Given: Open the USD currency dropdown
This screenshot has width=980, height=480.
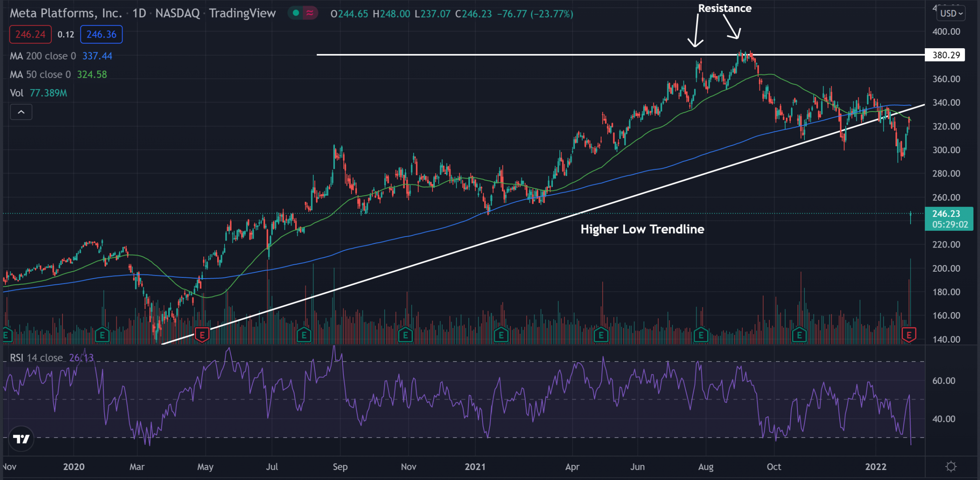Looking at the screenshot, I should [951, 13].
